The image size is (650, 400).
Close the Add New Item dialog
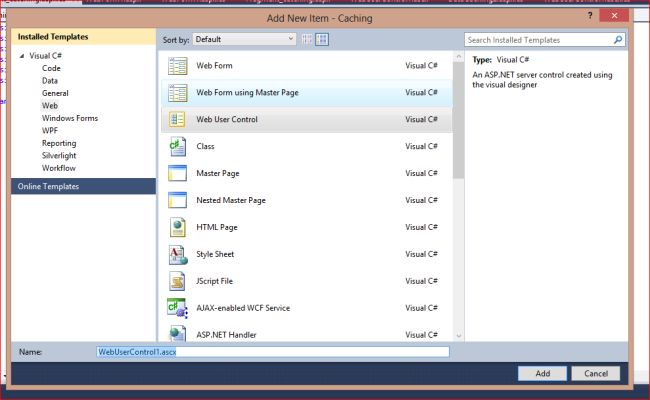[614, 16]
